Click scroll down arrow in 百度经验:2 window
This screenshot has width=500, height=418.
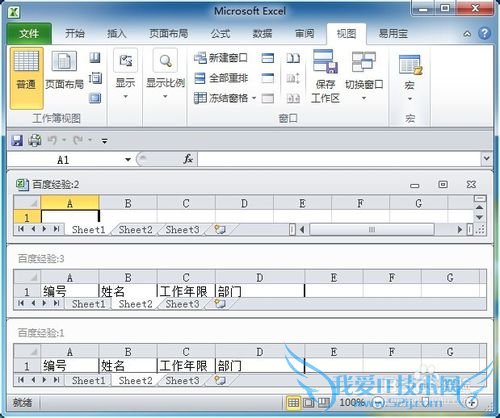[x=479, y=217]
